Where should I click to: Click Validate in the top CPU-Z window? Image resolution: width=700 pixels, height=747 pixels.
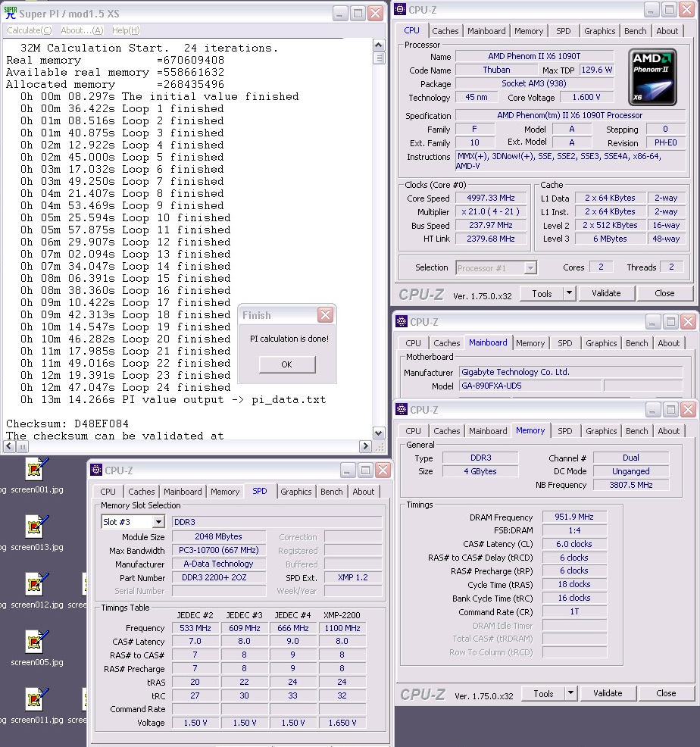[606, 293]
